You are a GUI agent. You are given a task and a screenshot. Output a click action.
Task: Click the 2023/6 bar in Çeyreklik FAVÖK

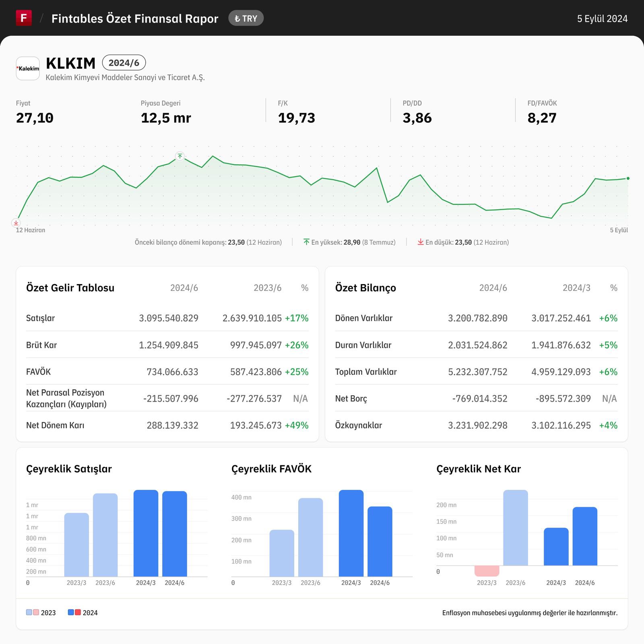pos(310,537)
